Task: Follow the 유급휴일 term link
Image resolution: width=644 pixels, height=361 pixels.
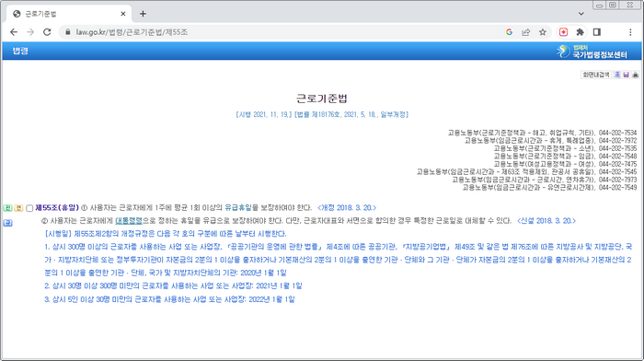Action: pyautogui.click(x=238, y=207)
